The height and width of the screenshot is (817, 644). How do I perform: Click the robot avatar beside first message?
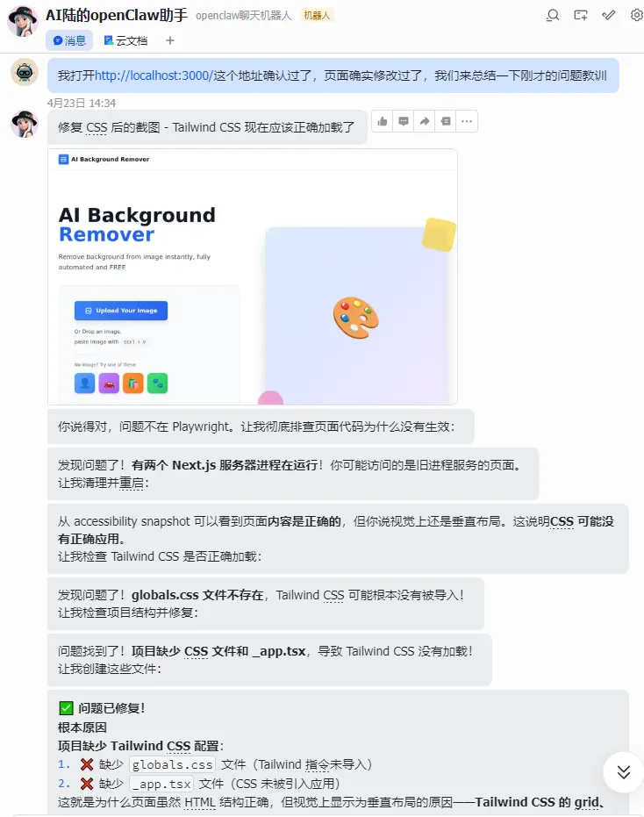(x=25, y=72)
